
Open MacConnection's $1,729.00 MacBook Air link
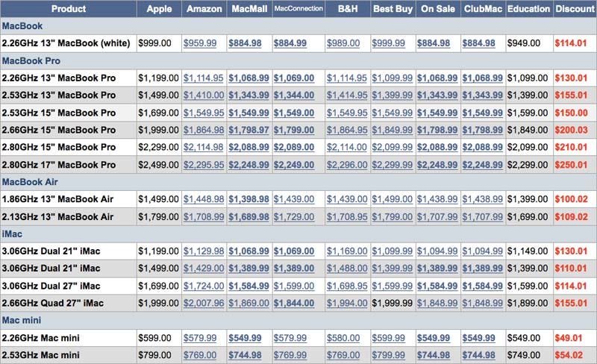294,217
